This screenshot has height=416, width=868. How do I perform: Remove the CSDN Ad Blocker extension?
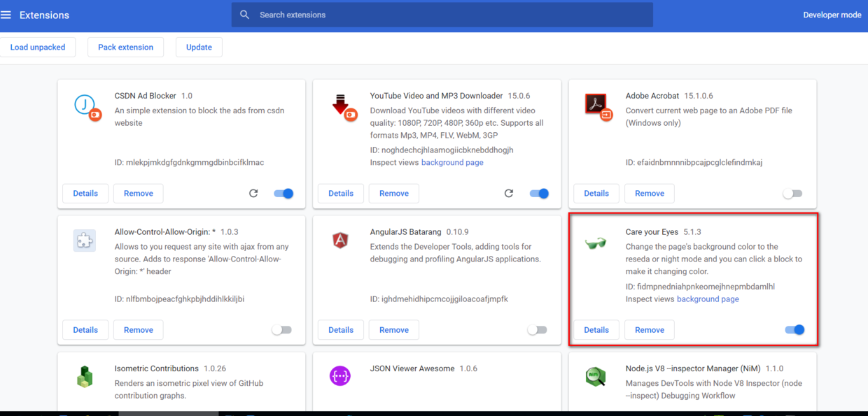[x=139, y=194]
